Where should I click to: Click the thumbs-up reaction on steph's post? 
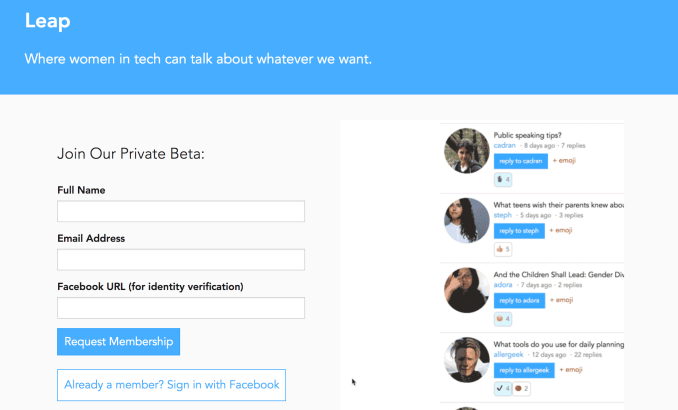[x=503, y=249]
